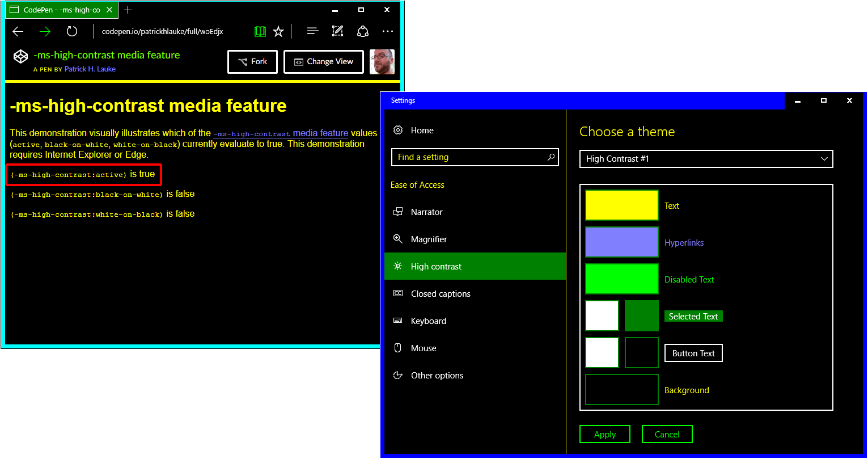Click the yellow Text color swatch
Screen dimensions: 868x459
(621, 205)
